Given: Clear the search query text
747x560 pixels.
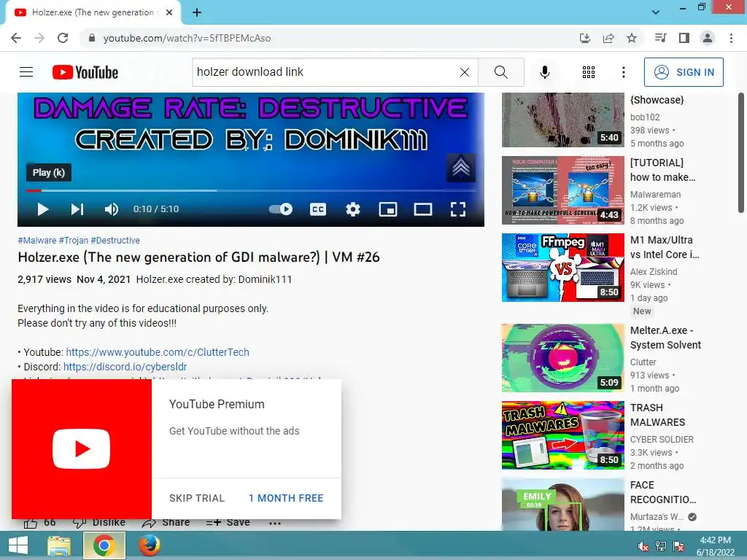Looking at the screenshot, I should pyautogui.click(x=465, y=72).
